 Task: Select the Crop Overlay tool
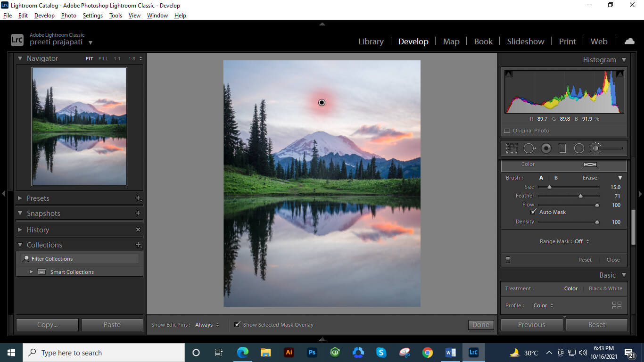click(x=512, y=148)
